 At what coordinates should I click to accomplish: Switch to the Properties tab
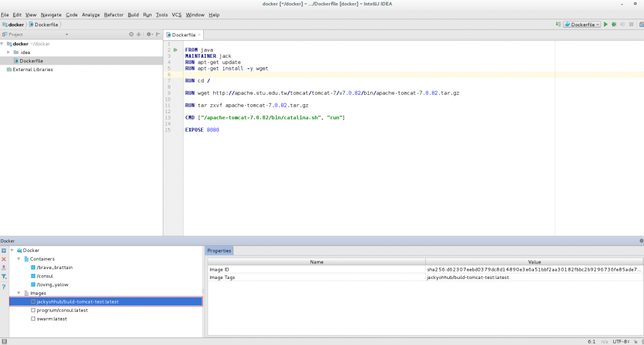pyautogui.click(x=219, y=251)
